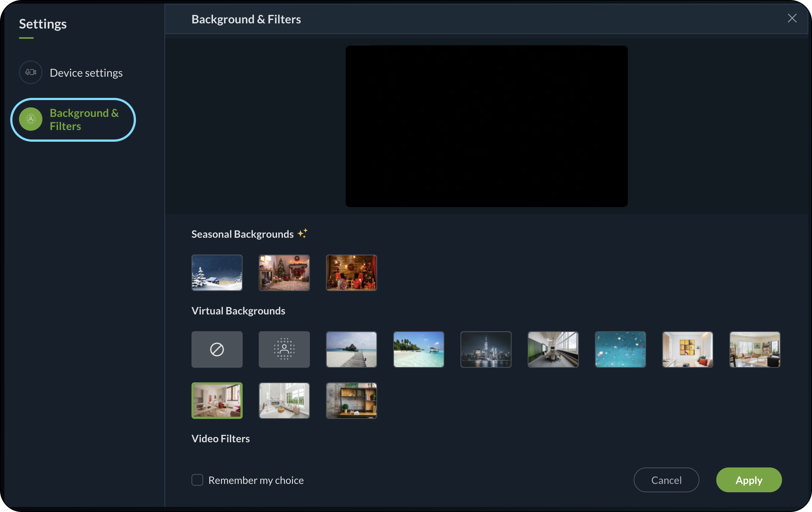Viewport: 812px width, 512px height.
Task: Pick the Christmas tree fireplace background
Action: coord(284,273)
